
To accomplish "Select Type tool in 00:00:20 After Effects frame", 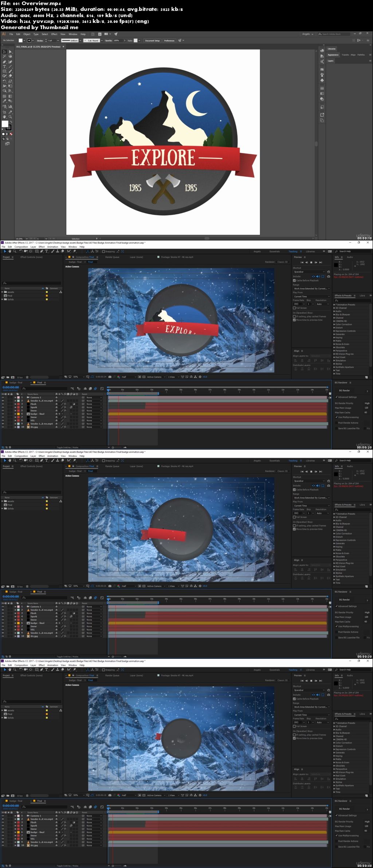I will click(x=47, y=251).
